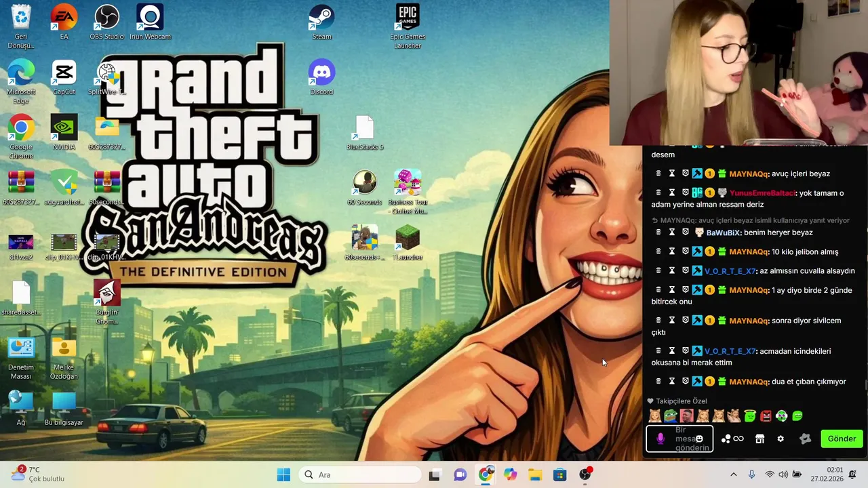The image size is (868, 488).
Task: Open Epic Games Launcher shortcut
Action: pos(408,26)
